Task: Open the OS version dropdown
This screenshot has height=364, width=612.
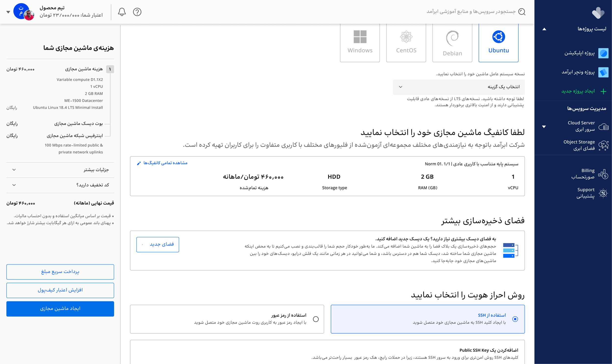Action: tap(459, 87)
